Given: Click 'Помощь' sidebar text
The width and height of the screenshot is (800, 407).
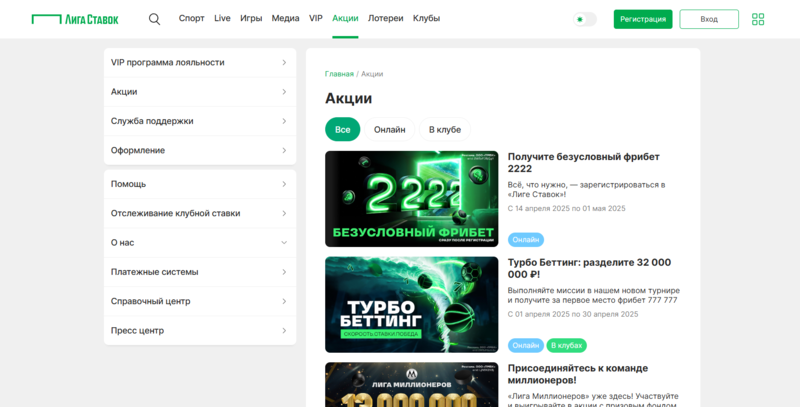Looking at the screenshot, I should tap(128, 184).
